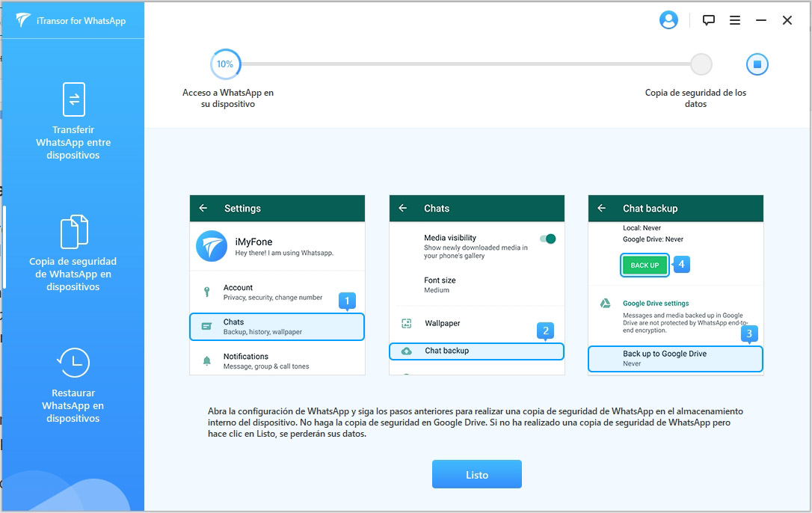
Task: Click the green BACK UP button
Action: 645,265
